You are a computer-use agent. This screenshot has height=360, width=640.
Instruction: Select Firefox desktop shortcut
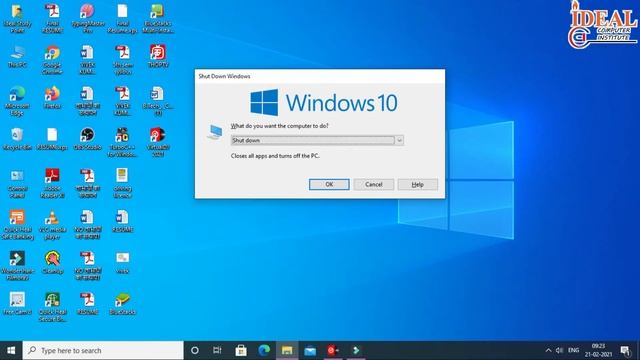[52, 98]
